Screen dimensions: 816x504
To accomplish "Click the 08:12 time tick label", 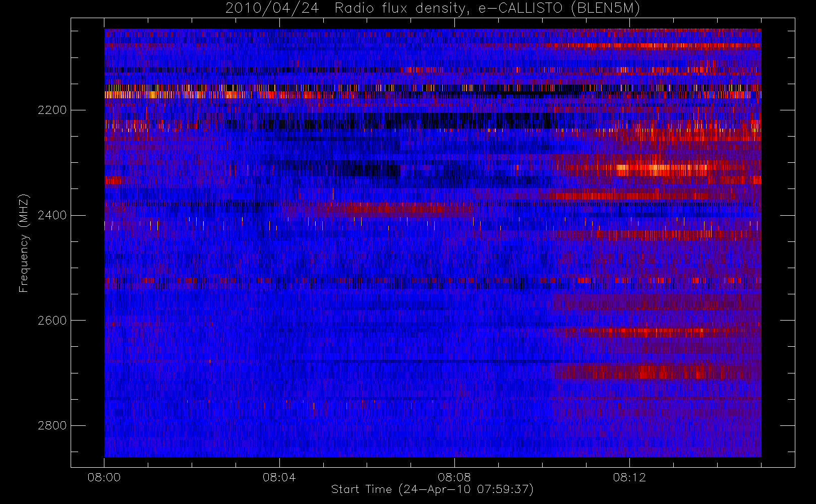I will pyautogui.click(x=629, y=477).
